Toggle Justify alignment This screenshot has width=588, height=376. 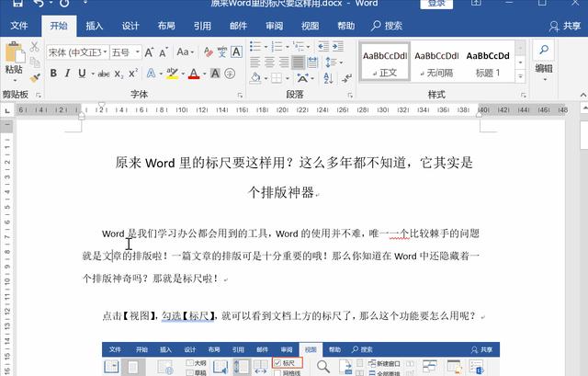pos(298,62)
